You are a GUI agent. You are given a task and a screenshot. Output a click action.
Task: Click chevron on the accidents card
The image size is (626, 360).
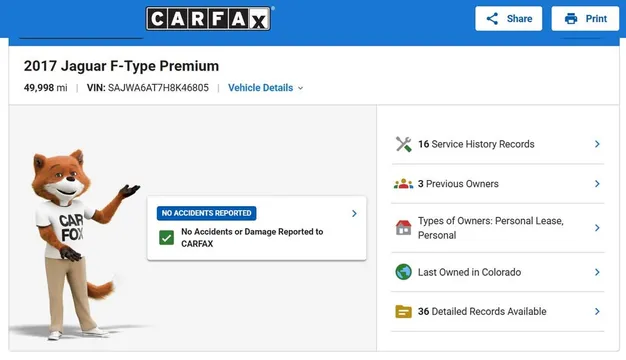pos(354,214)
